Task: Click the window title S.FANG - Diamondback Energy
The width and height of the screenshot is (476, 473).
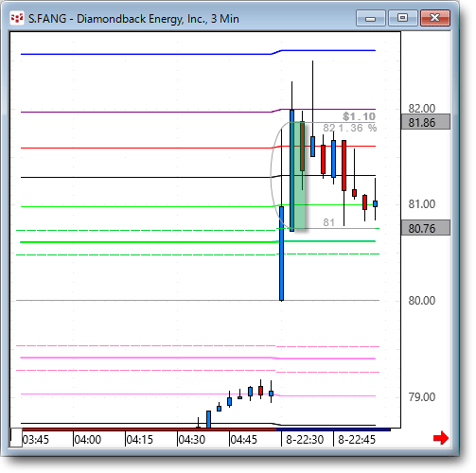Action: pyautogui.click(x=133, y=19)
